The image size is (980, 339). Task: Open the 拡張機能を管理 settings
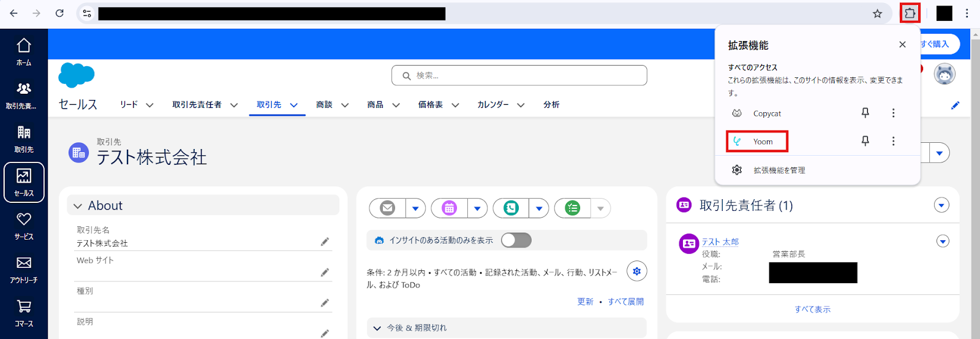click(778, 170)
